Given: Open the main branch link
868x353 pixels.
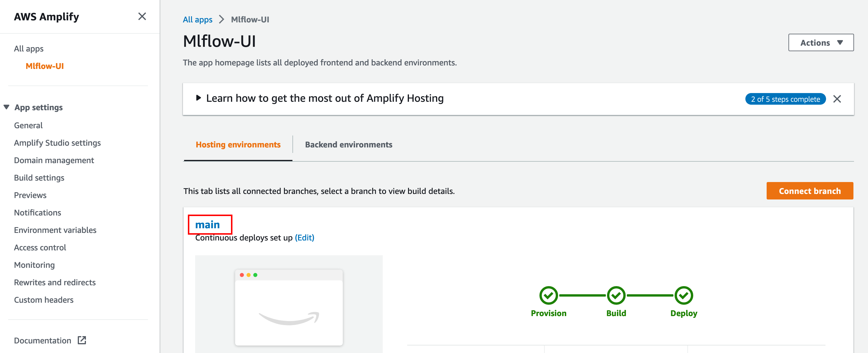Looking at the screenshot, I should point(207,224).
